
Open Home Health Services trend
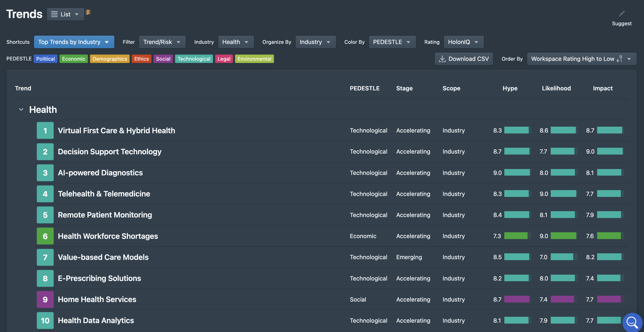[x=97, y=299]
